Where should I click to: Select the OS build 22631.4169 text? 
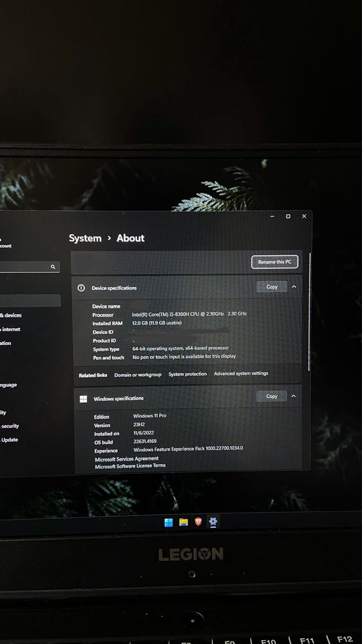pos(145,442)
